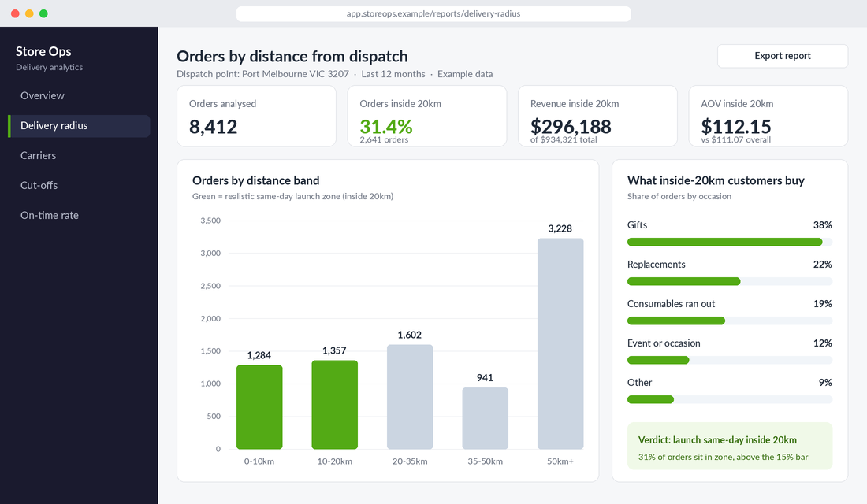
Task: Click the 1,602 bar value label
Action: tap(410, 335)
